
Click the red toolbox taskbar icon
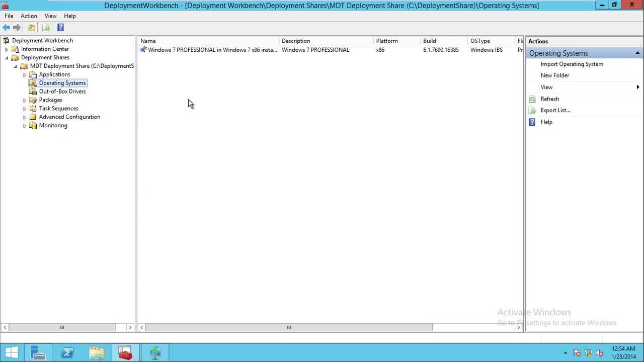(125, 353)
